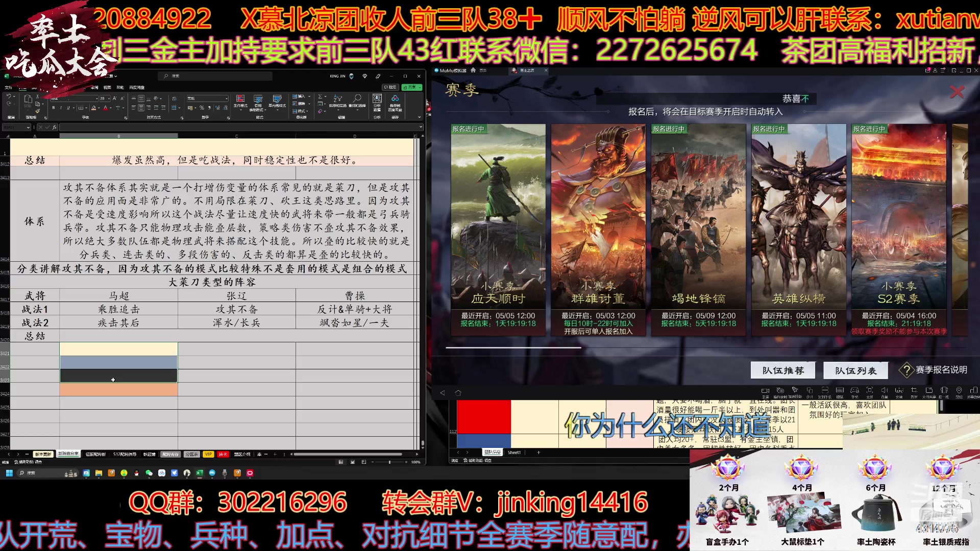
Task: Click MuMu location (定位) icon
Action: pyautogui.click(x=959, y=392)
